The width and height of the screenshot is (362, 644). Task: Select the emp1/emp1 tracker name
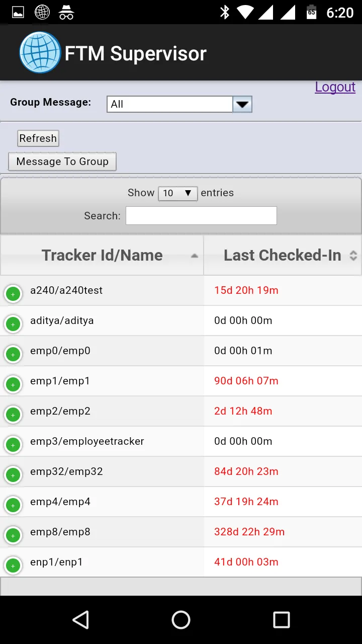pyautogui.click(x=60, y=381)
